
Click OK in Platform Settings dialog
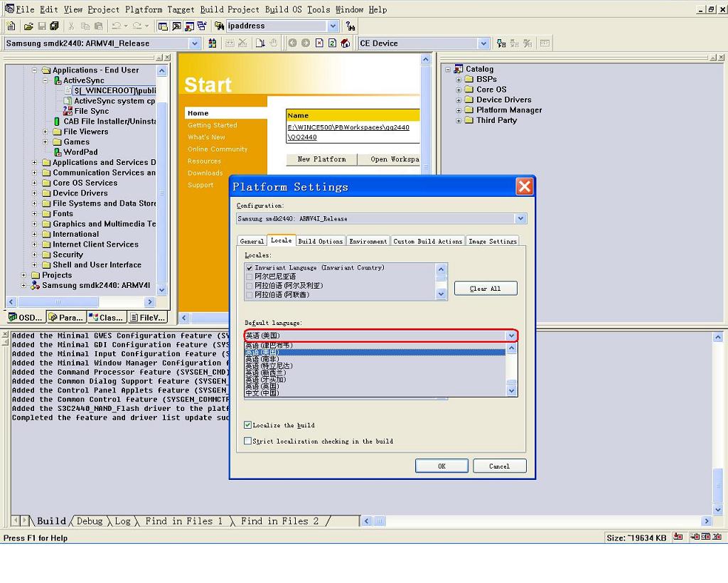click(441, 466)
